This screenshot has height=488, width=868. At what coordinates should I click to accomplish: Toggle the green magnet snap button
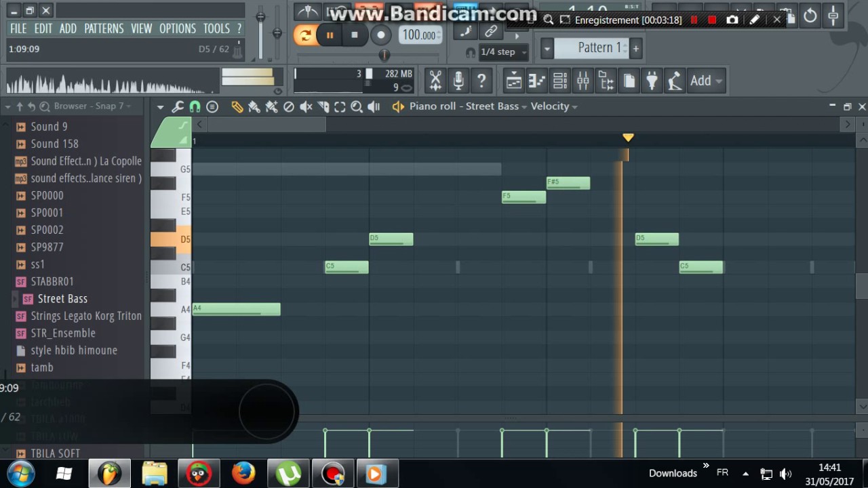click(195, 106)
